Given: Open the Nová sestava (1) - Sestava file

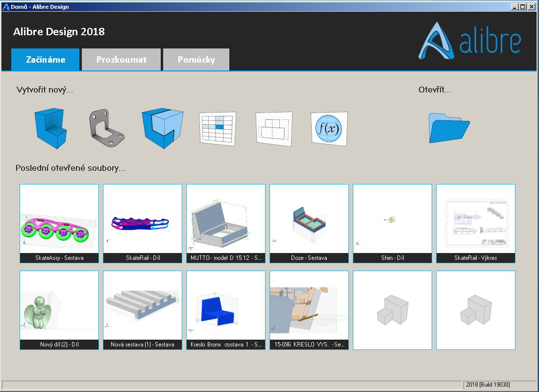Looking at the screenshot, I should (x=143, y=310).
